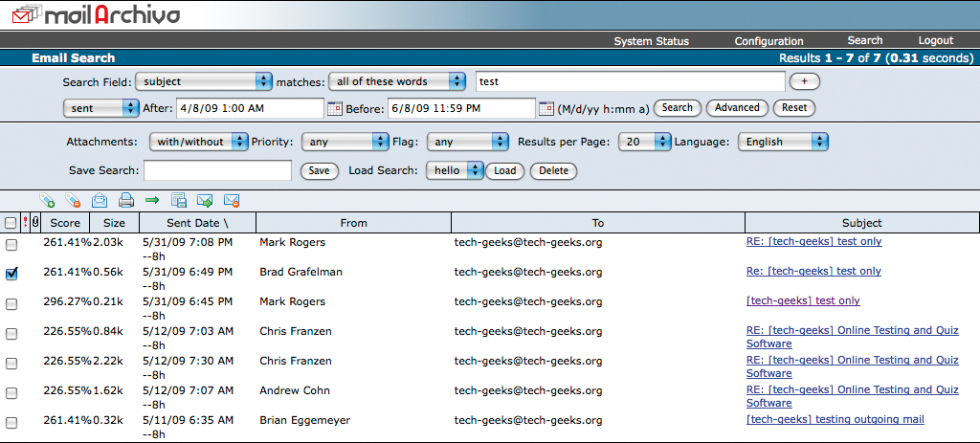980x443 pixels.
Task: Expand the Results per Page dropdown
Action: tap(644, 142)
